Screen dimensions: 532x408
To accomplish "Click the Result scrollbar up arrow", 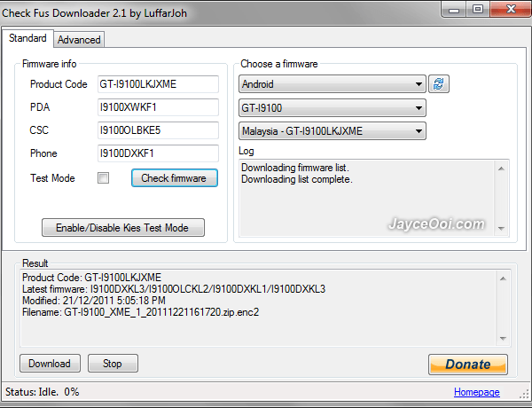I will [503, 279].
